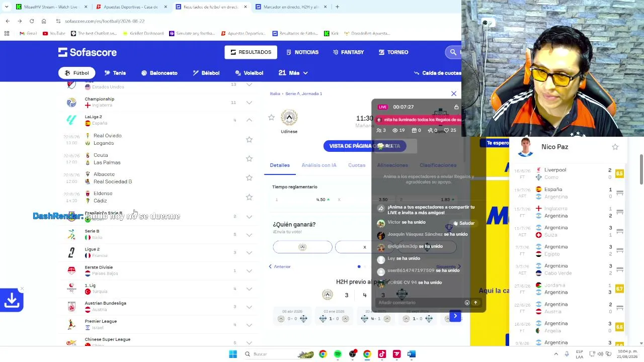Favorite the Ceuta vs Las Palmas match

[x=249, y=159]
